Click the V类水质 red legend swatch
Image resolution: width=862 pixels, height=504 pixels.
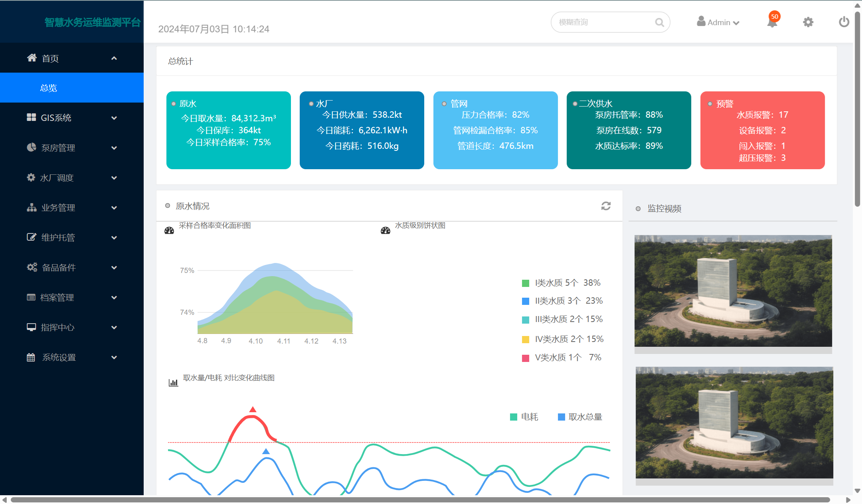[x=526, y=358]
